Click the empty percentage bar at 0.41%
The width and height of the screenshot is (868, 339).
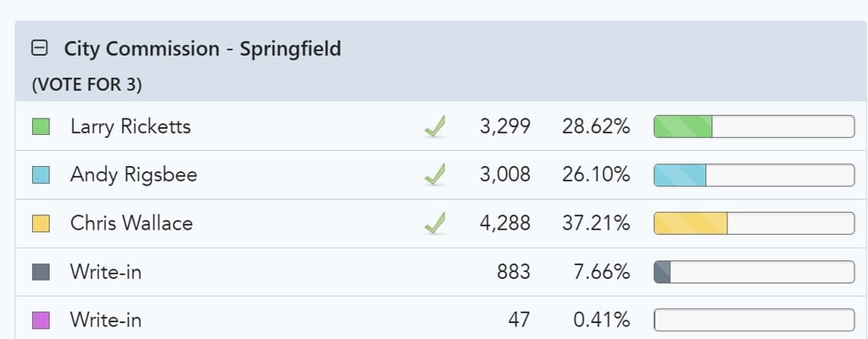coord(754,320)
